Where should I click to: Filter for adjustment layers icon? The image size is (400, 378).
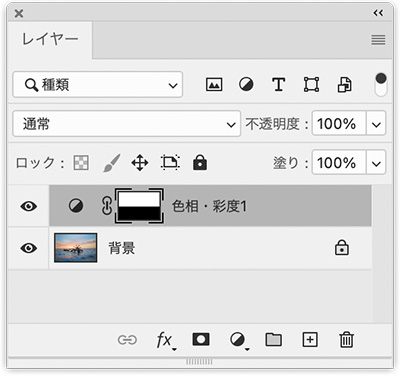pyautogui.click(x=246, y=85)
